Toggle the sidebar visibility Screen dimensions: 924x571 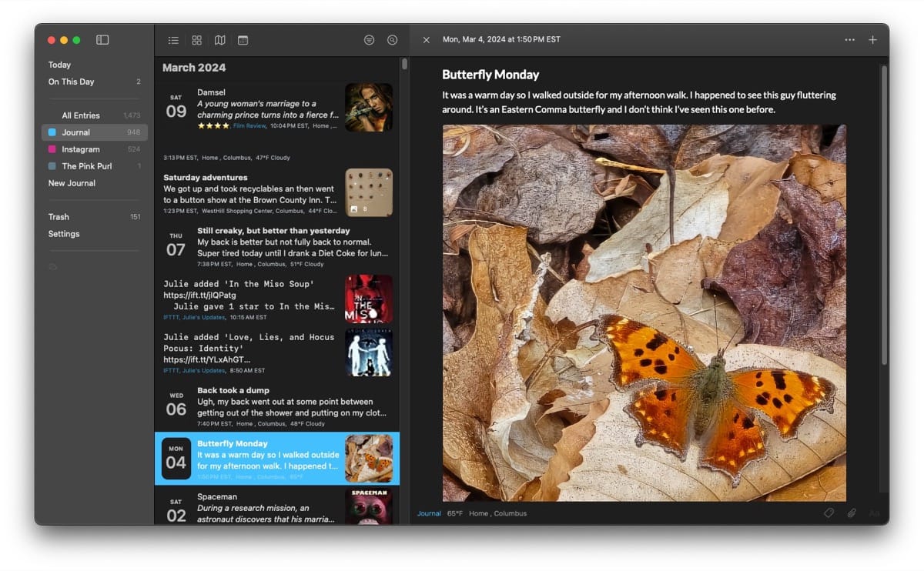click(x=102, y=39)
